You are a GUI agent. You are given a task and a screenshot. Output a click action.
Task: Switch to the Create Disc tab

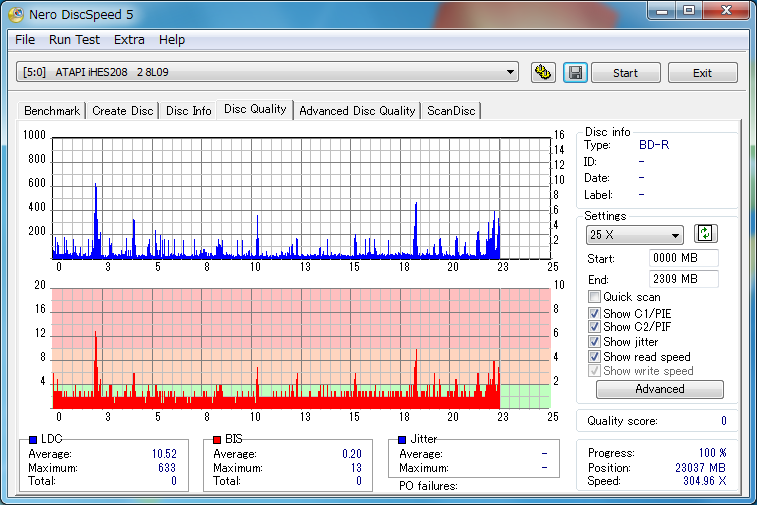coord(123,111)
